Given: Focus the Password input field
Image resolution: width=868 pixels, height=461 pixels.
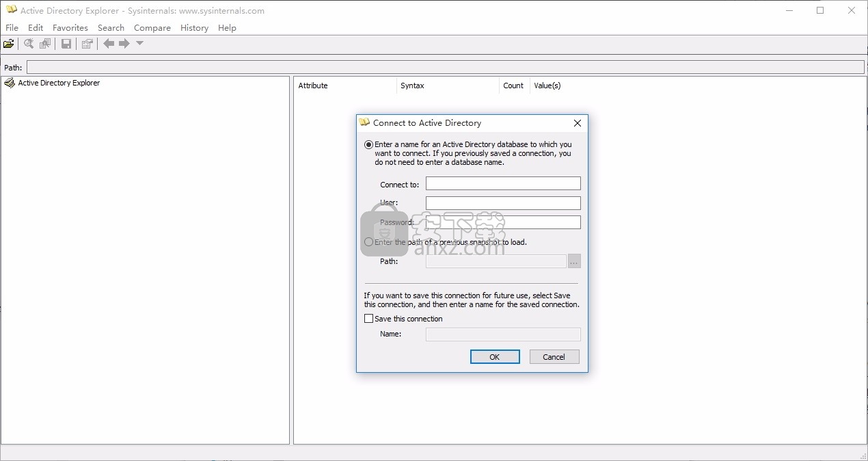Looking at the screenshot, I should click(x=503, y=222).
